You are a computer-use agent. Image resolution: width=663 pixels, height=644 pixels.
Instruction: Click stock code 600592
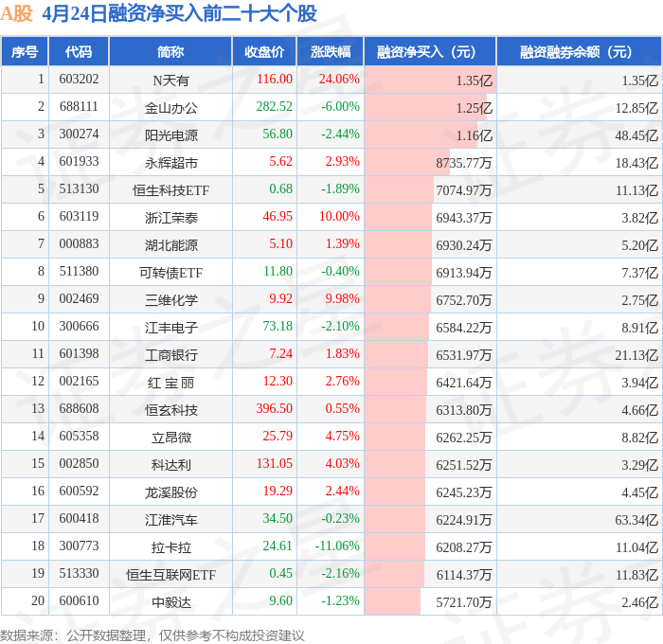(x=79, y=492)
